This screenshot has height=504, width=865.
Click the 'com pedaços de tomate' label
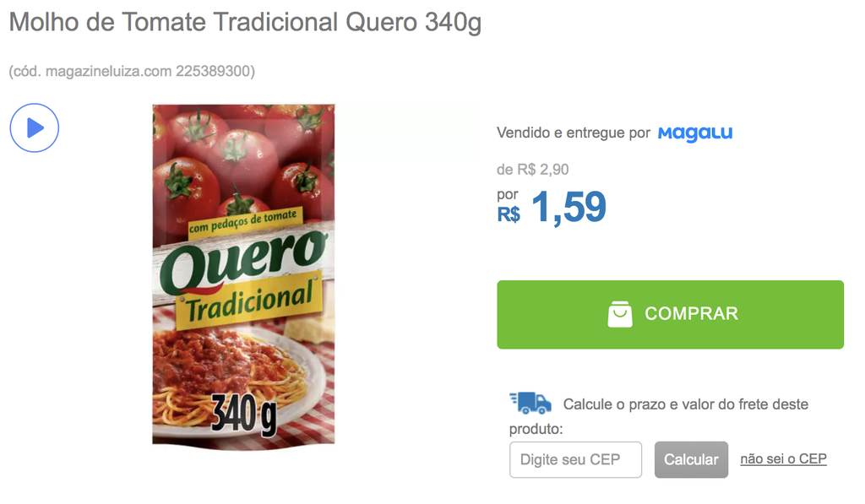tap(244, 221)
